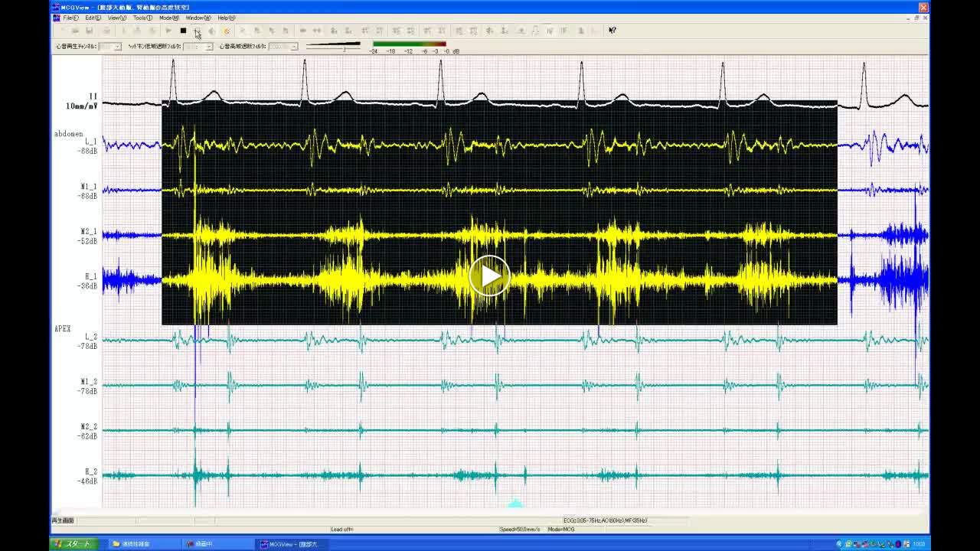Open the 心音高域遮断フィルタ dropdown

click(294, 47)
